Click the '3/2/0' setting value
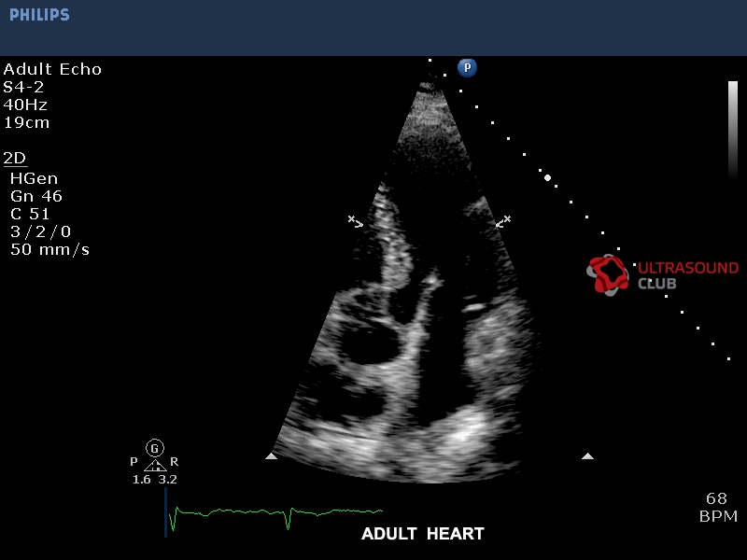Image resolution: width=747 pixels, height=560 pixels. coord(40,231)
